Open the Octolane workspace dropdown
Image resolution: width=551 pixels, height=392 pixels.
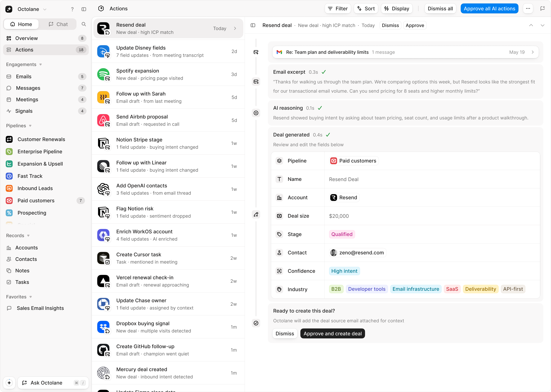(x=32, y=9)
